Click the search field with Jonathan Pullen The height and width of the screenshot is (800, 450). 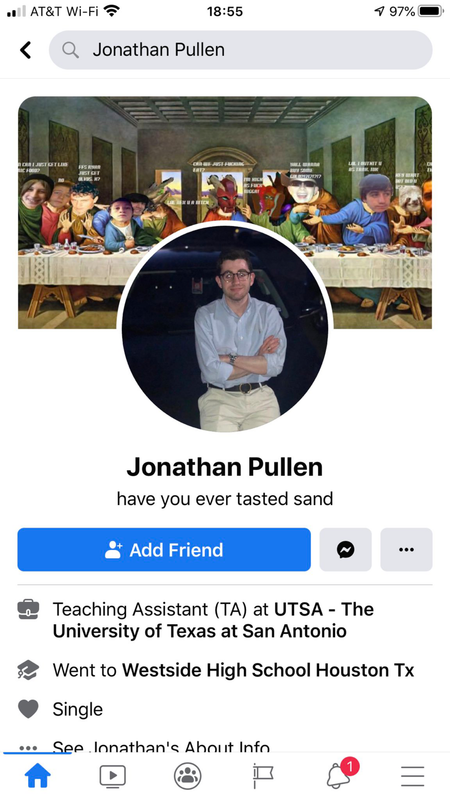click(240, 50)
